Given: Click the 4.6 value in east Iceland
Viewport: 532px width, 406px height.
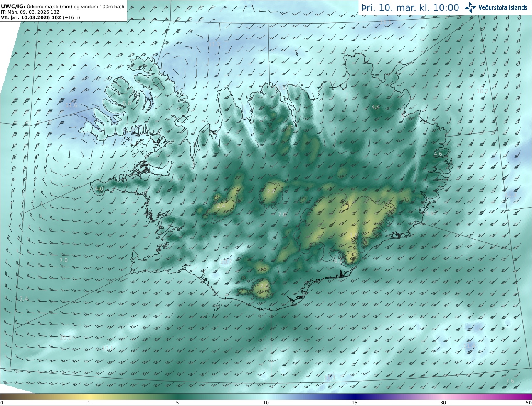Looking at the screenshot, I should (438, 154).
